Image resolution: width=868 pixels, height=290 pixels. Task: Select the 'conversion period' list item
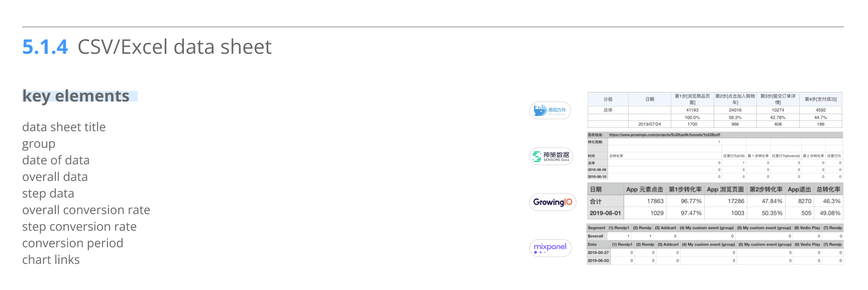click(x=72, y=243)
